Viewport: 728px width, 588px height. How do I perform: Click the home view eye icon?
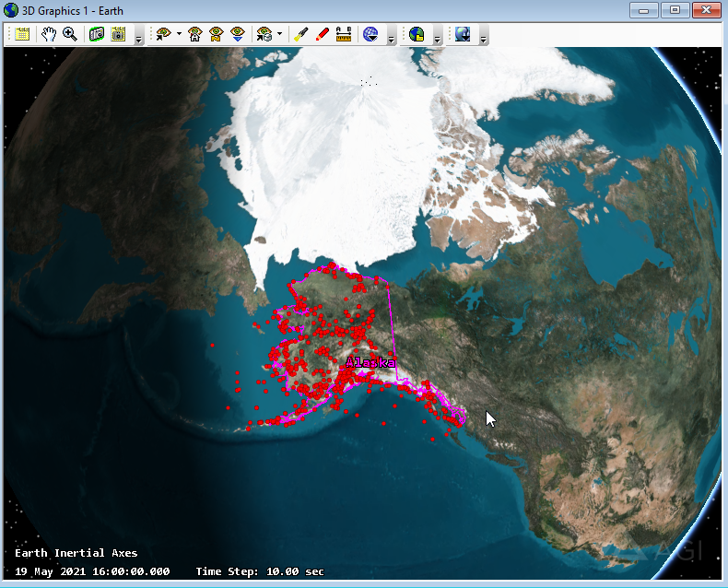click(x=195, y=34)
